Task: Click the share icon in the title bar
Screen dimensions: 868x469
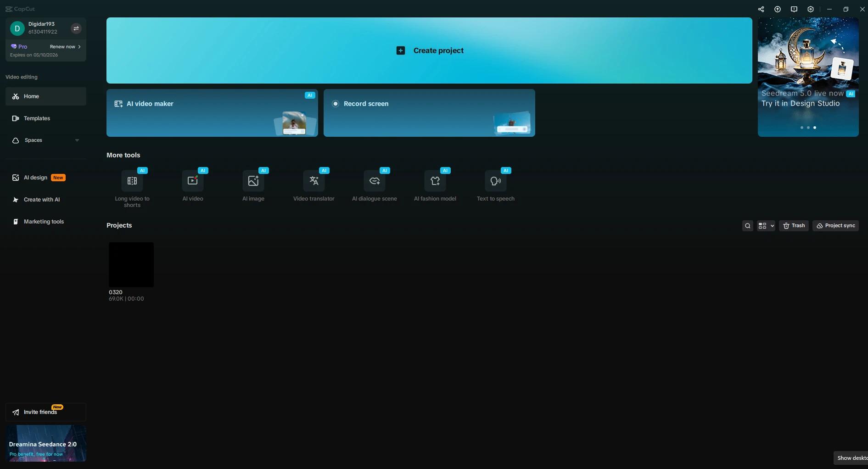Action: coord(761,9)
